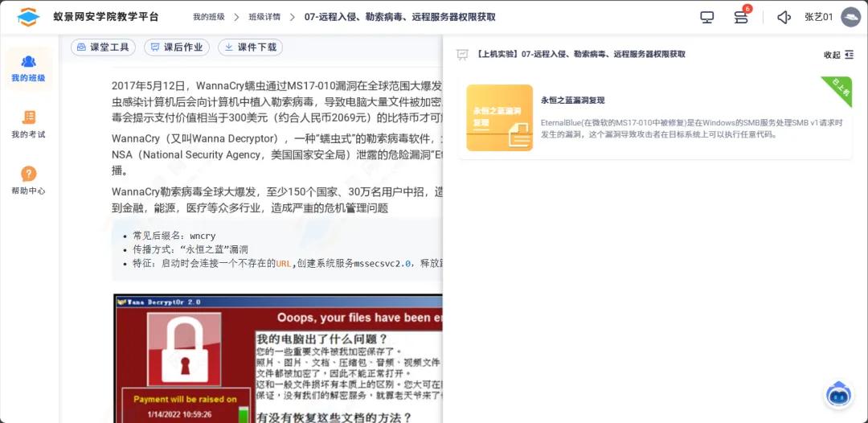
Task: Open the user avatar menu
Action: pos(850,17)
